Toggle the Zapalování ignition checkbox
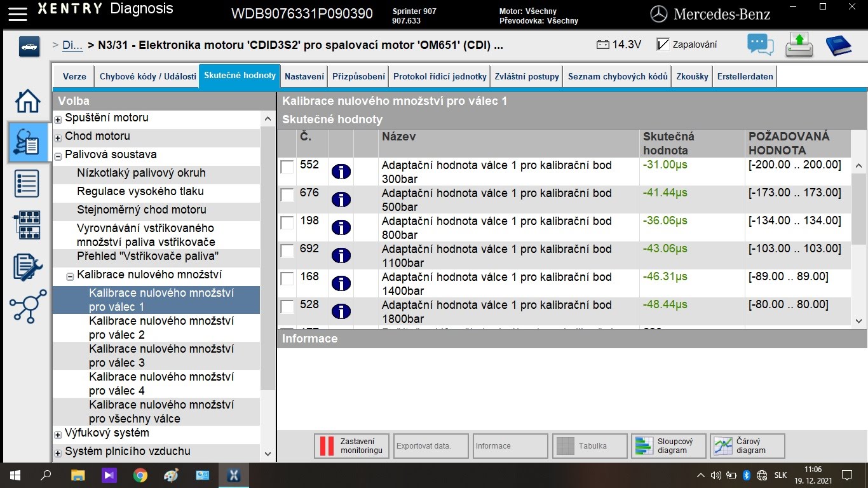 663,44
